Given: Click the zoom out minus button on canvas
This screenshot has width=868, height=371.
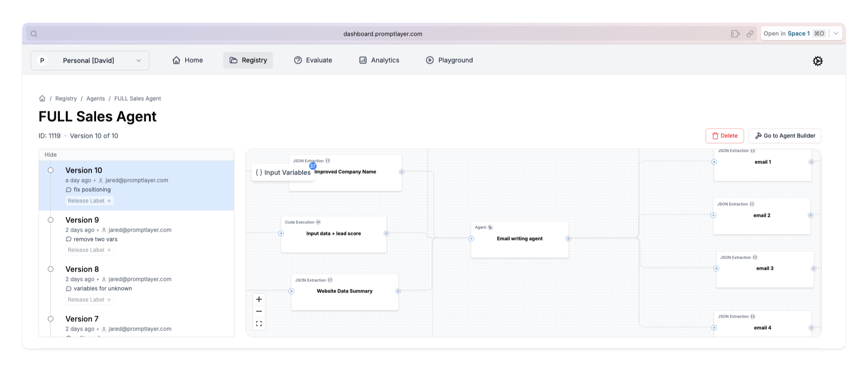Looking at the screenshot, I should coord(259,312).
